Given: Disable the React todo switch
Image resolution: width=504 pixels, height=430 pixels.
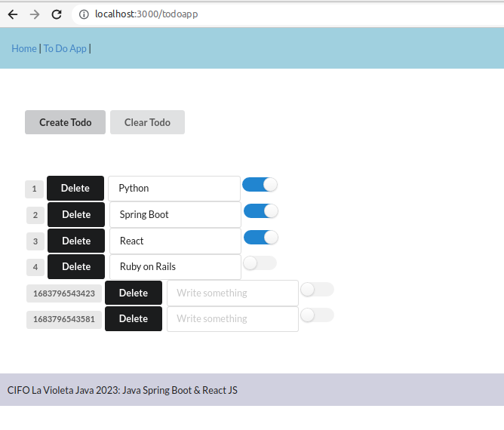Looking at the screenshot, I should pos(261,238).
